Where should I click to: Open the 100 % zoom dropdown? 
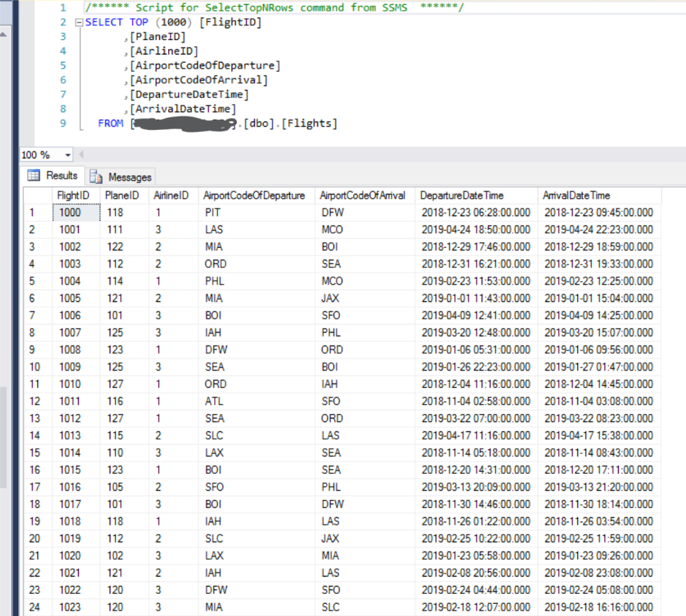coord(68,155)
